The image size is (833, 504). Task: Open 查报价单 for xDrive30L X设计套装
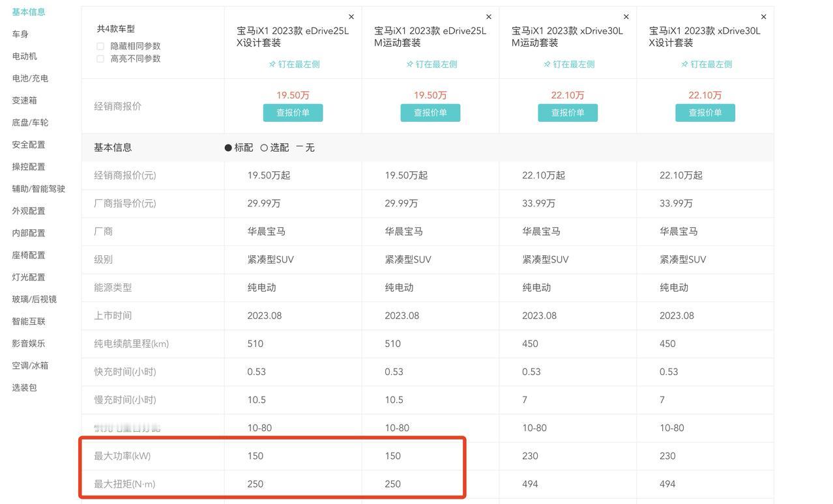pyautogui.click(x=706, y=113)
